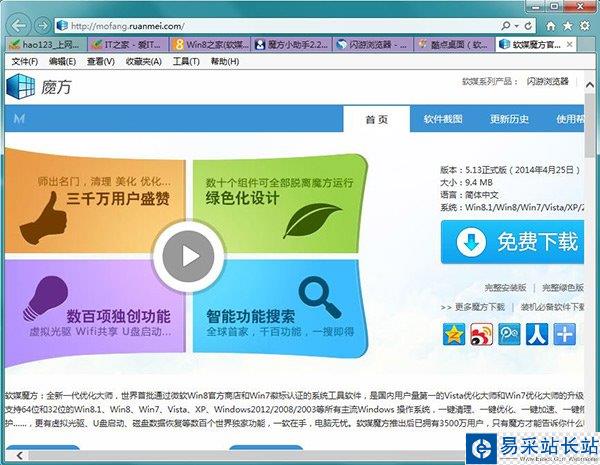Click the address bar URL field
The width and height of the screenshot is (600, 465).
(277, 26)
